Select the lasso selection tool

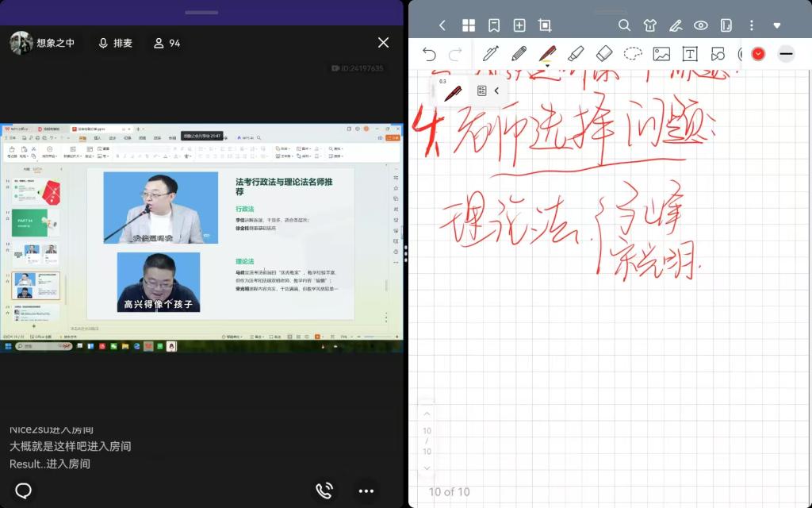tap(633, 54)
